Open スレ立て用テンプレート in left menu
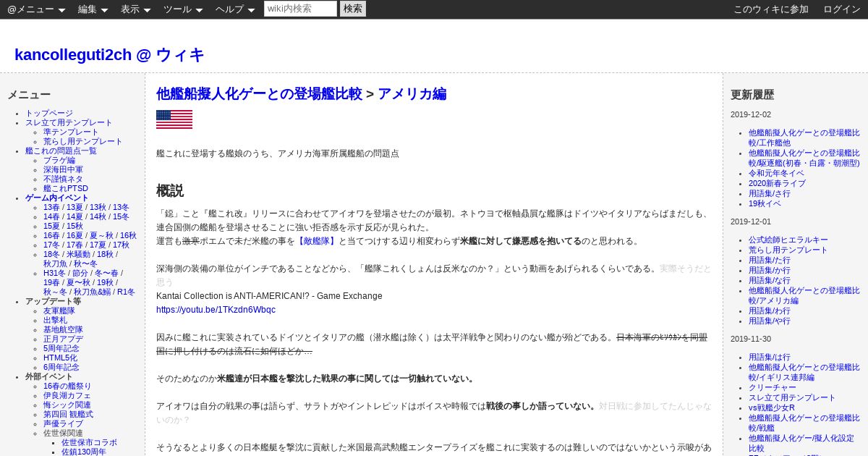868x456 pixels. coord(69,123)
